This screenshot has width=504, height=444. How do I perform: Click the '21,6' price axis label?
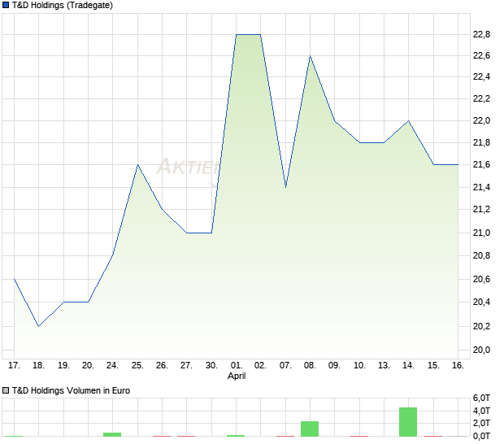click(481, 164)
